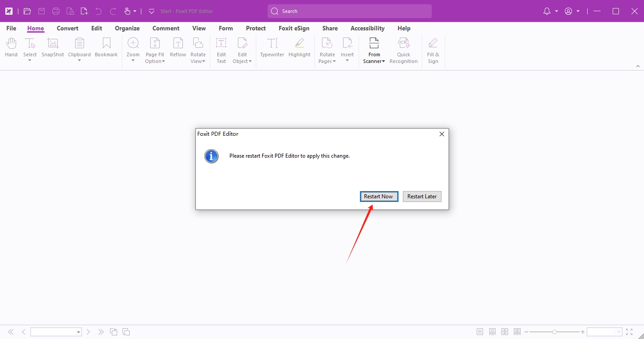Click the Undo arrow icon
644x339 pixels.
[98, 11]
